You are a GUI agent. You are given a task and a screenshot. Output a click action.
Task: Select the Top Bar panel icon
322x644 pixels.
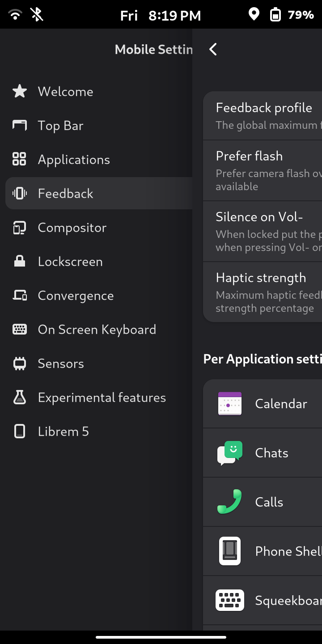(20, 126)
